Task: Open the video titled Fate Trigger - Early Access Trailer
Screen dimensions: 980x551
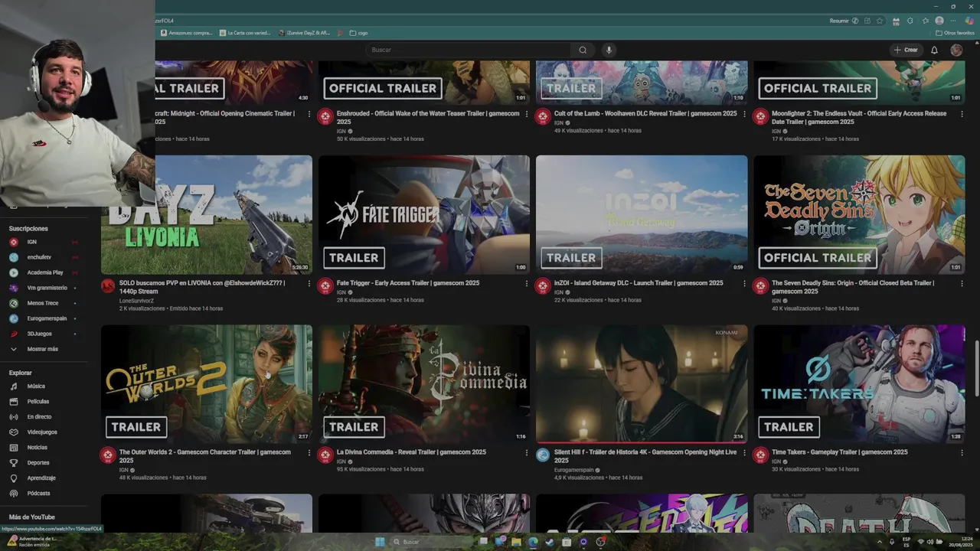Action: click(408, 283)
